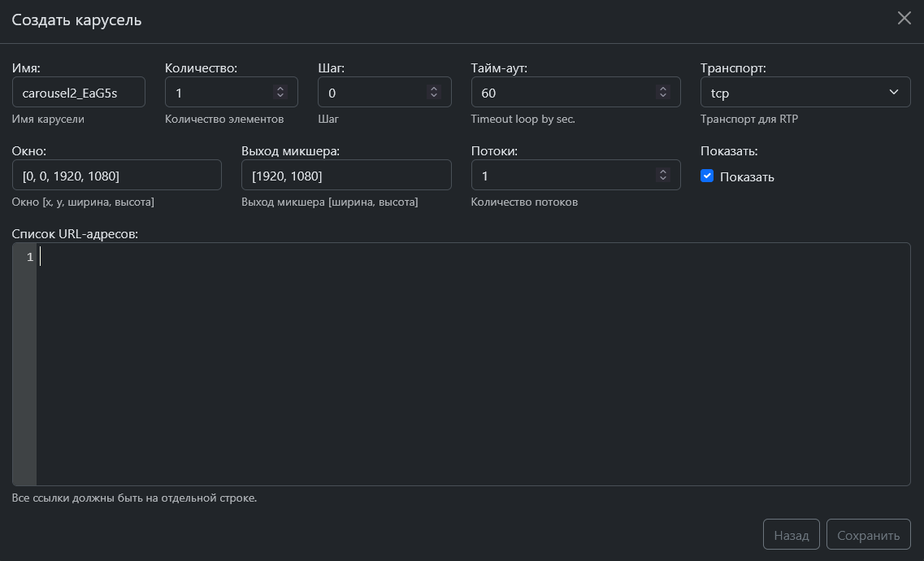The height and width of the screenshot is (561, 924).
Task: Focus the Потоки number field
Action: click(x=565, y=176)
